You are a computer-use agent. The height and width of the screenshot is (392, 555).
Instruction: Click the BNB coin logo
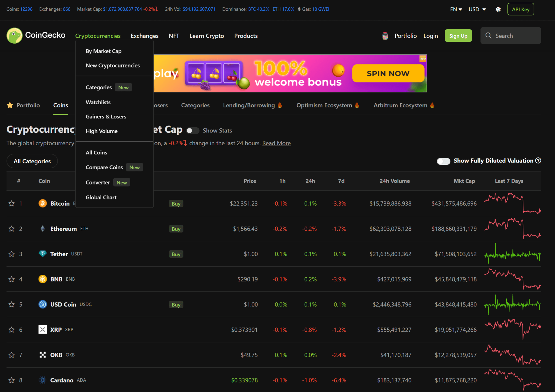pyautogui.click(x=43, y=279)
